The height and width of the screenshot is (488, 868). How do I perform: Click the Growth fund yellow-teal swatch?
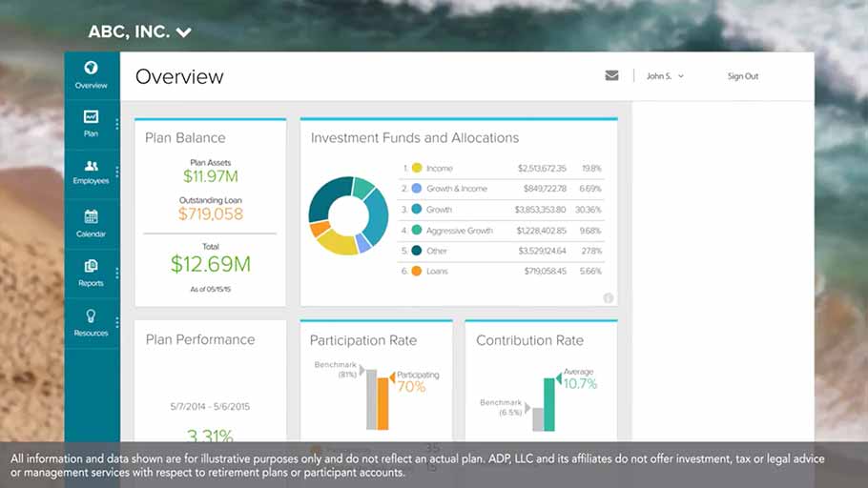click(417, 210)
